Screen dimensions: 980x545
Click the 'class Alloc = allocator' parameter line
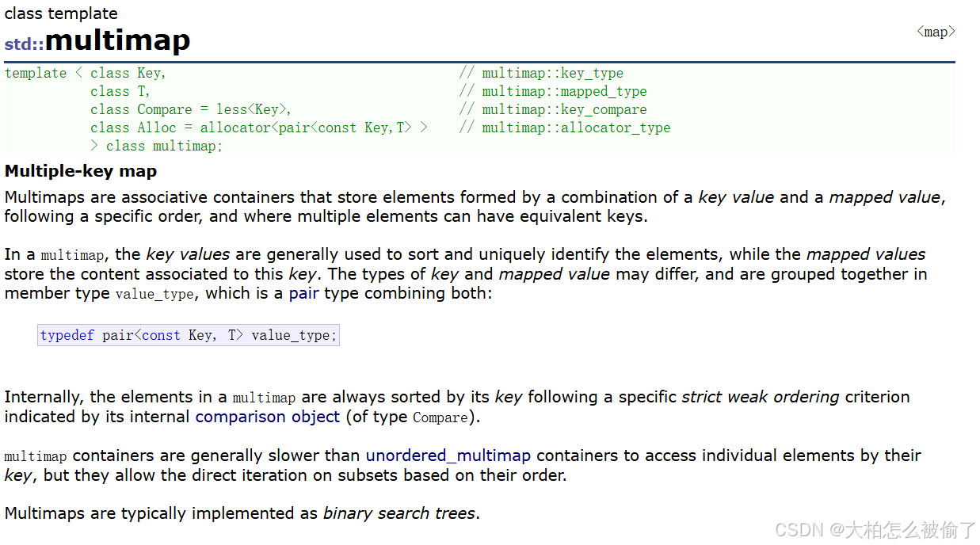click(259, 128)
